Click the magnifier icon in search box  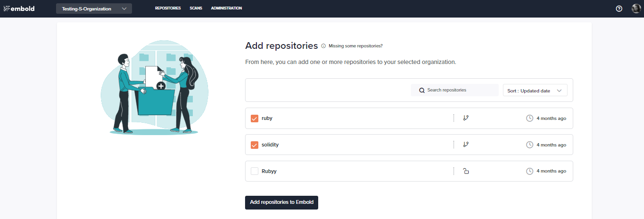pyautogui.click(x=422, y=90)
